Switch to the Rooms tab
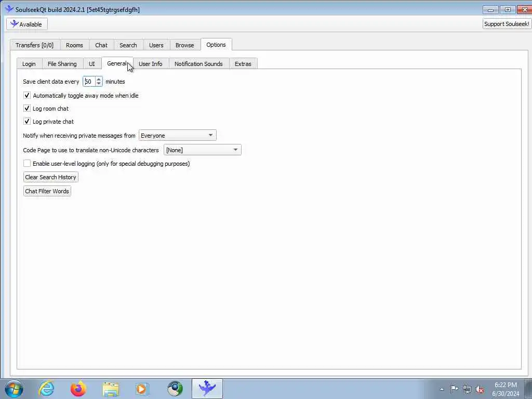This screenshot has height=399, width=532. tap(74, 45)
